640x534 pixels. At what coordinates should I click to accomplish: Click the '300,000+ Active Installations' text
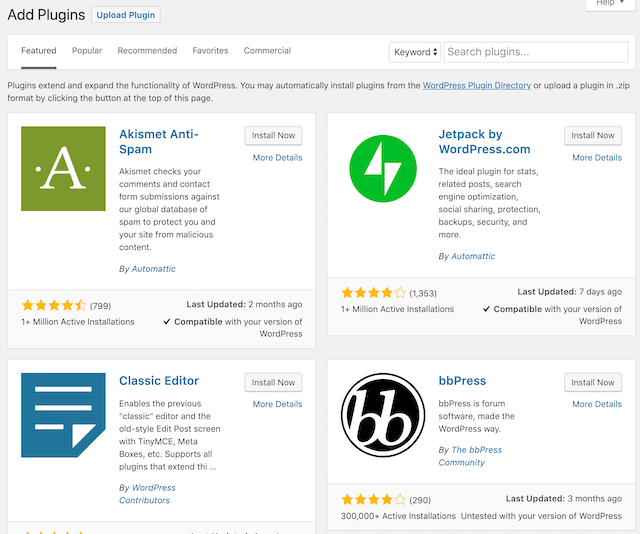coord(398,516)
